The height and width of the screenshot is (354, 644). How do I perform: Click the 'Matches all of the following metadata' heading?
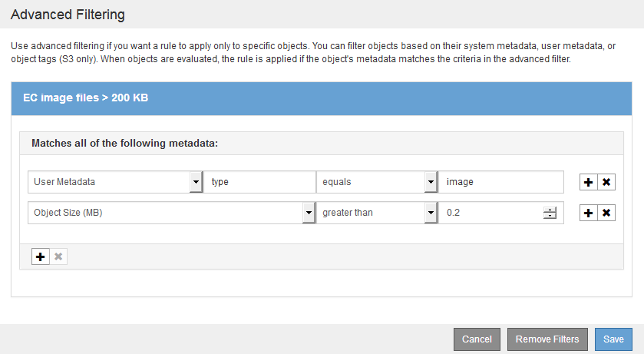point(124,143)
